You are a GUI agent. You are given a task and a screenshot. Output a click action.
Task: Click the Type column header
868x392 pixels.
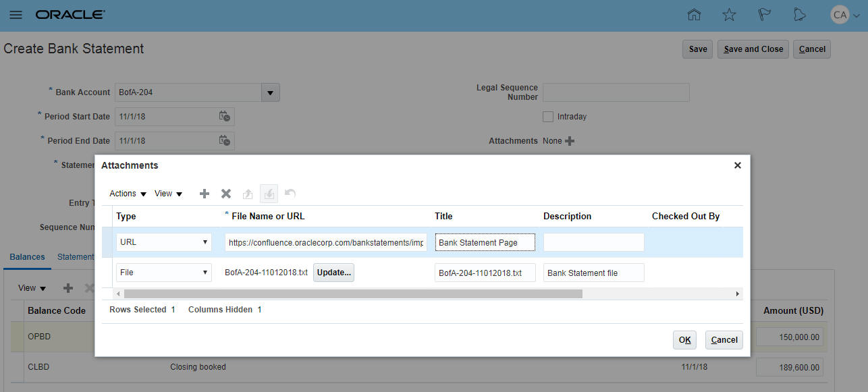(x=126, y=216)
